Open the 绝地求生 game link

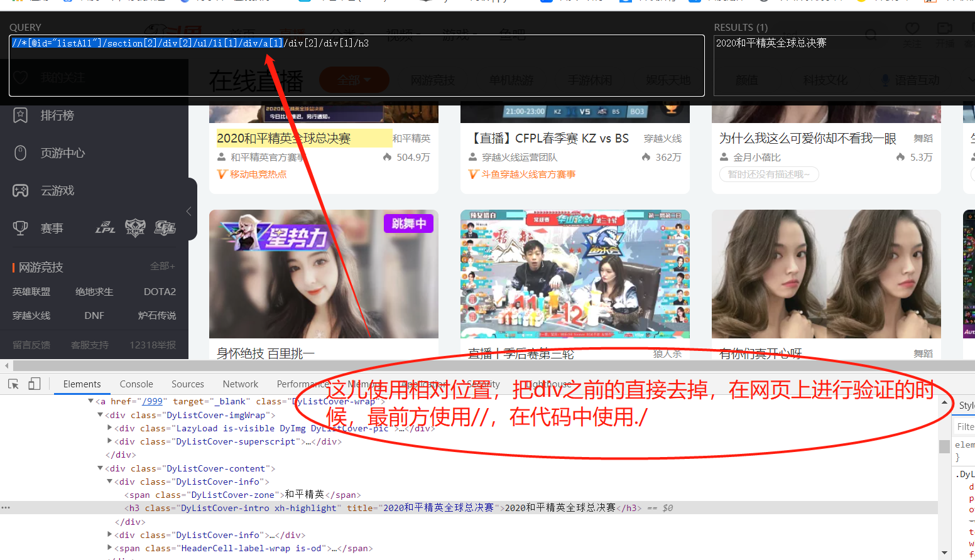coord(94,292)
